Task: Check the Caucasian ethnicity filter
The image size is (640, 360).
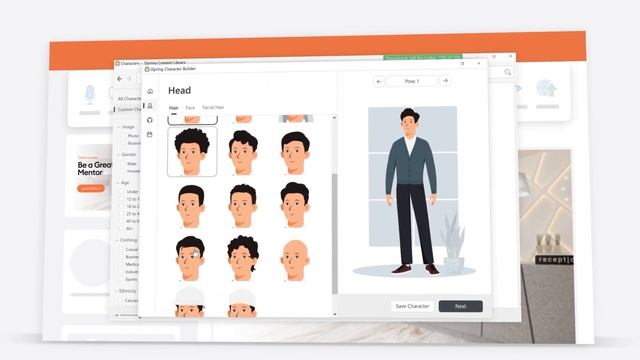Action: click(121, 300)
